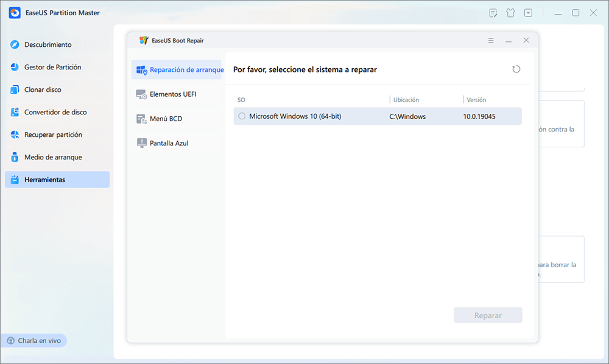Screen dimensions: 609x364
Task: Open Convertidor de disco
Action: point(57,112)
